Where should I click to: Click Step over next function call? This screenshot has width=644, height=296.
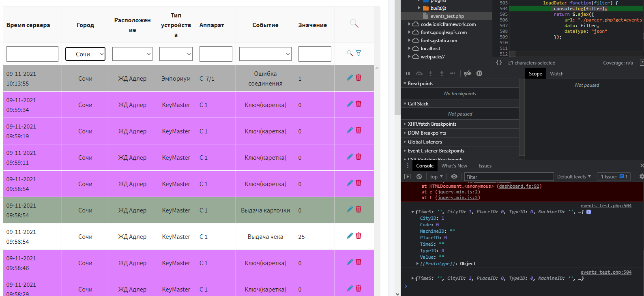419,73
